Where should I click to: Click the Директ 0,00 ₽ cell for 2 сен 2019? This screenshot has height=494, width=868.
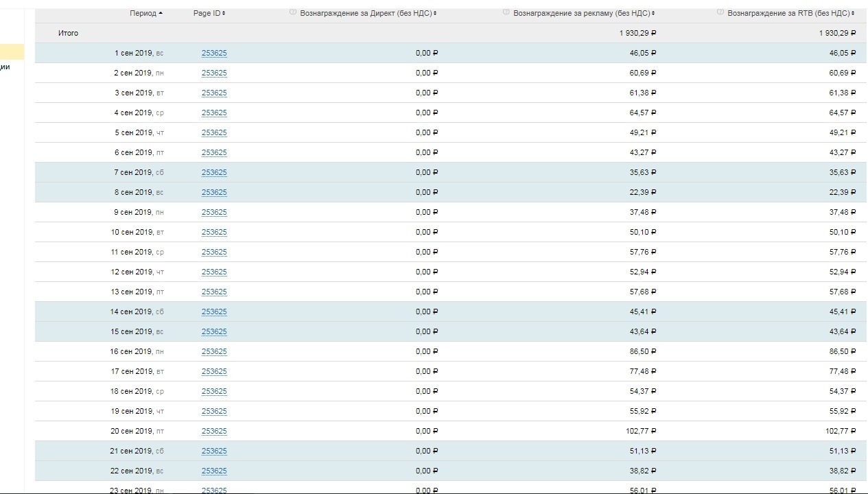427,73
